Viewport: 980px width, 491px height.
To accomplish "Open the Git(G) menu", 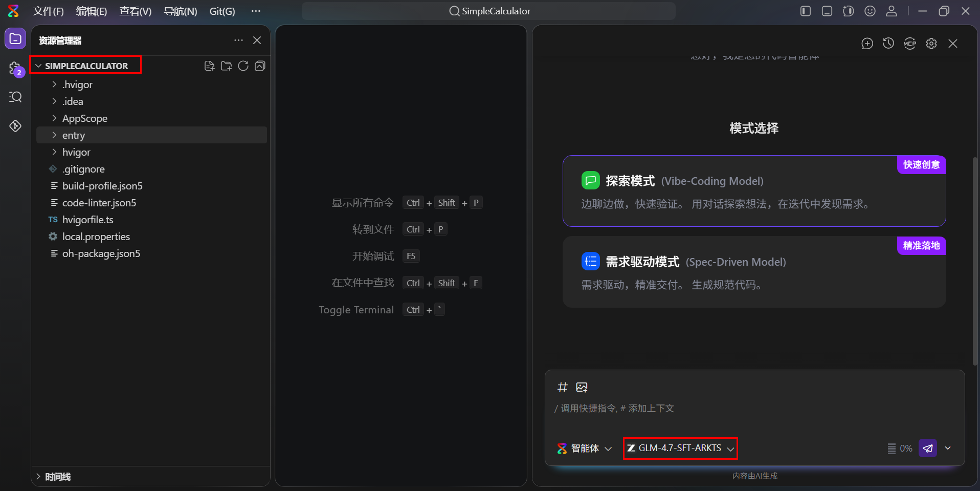I will (222, 11).
